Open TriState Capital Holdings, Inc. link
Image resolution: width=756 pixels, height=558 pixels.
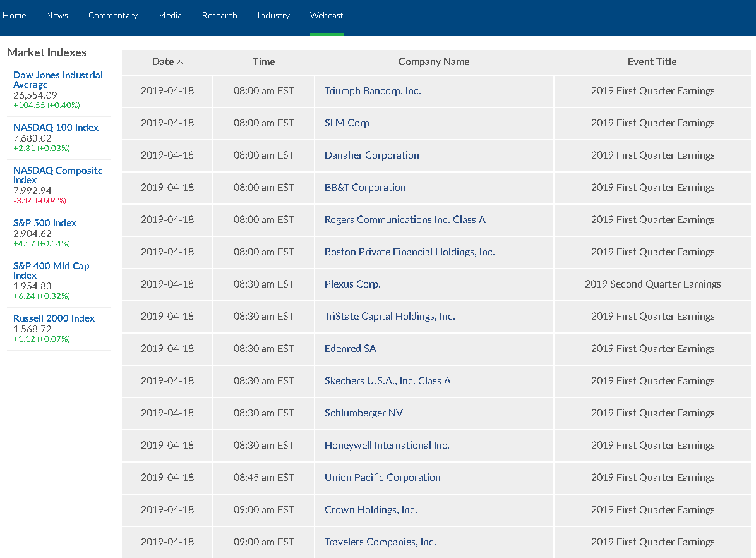(x=390, y=317)
